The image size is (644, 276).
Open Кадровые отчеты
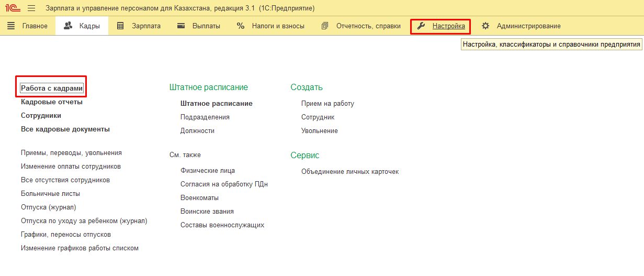click(x=52, y=102)
